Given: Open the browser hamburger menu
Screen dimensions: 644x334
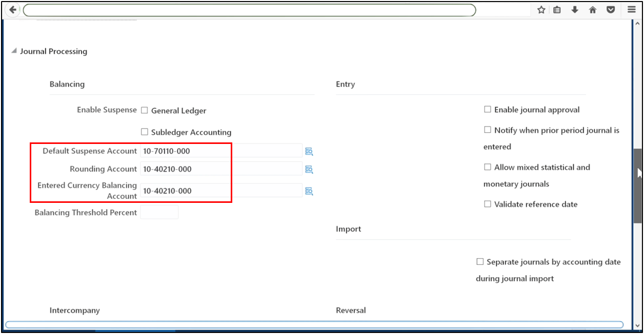Looking at the screenshot, I should point(631,9).
